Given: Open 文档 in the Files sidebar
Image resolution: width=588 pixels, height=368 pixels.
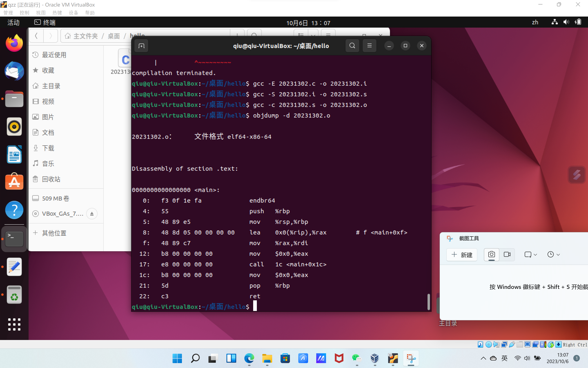Looking at the screenshot, I should pyautogui.click(x=66, y=133).
